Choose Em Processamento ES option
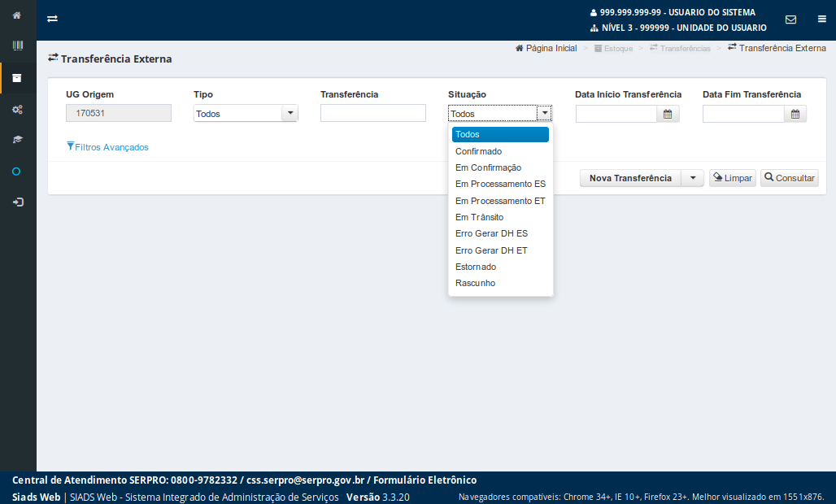Image resolution: width=836 pixels, height=504 pixels. tap(500, 185)
